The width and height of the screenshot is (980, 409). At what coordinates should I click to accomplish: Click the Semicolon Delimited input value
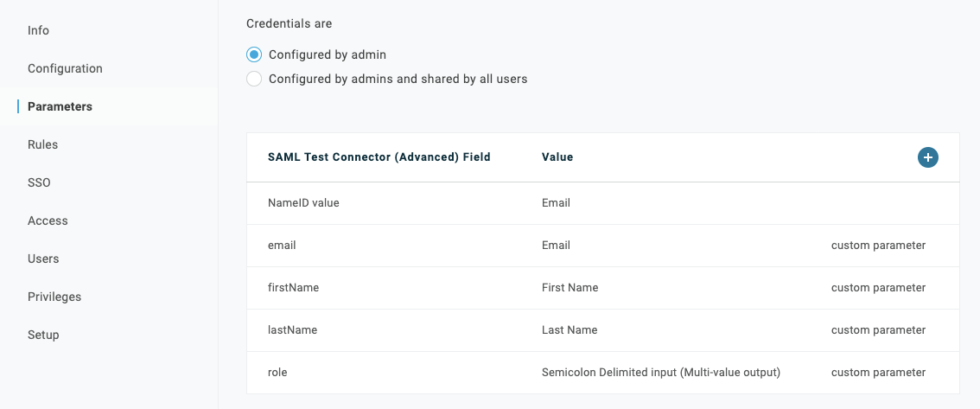[661, 373]
